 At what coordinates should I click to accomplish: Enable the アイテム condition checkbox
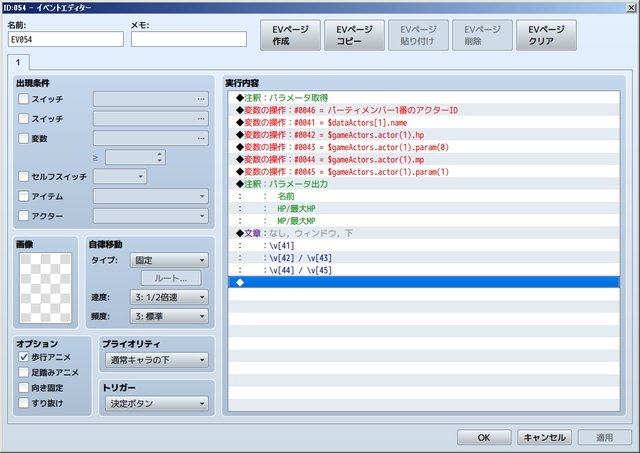point(24,196)
